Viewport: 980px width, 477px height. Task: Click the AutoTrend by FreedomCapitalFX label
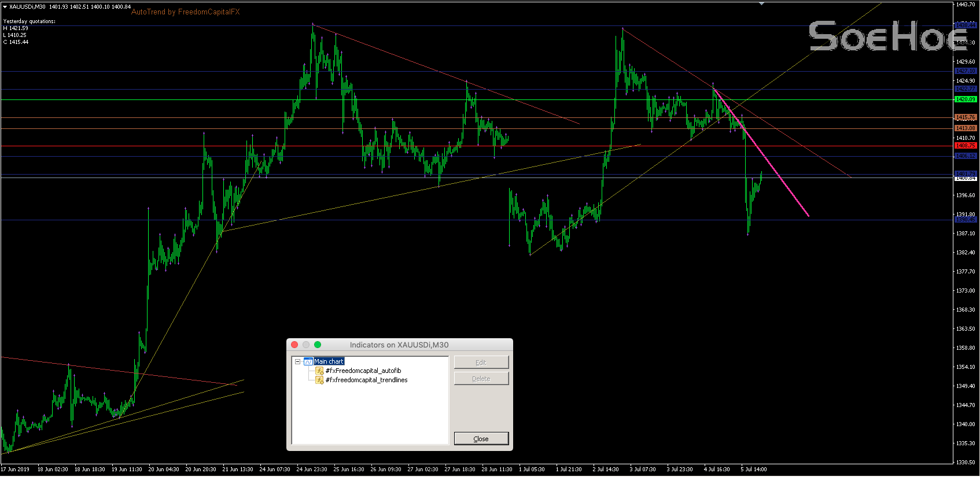click(185, 12)
